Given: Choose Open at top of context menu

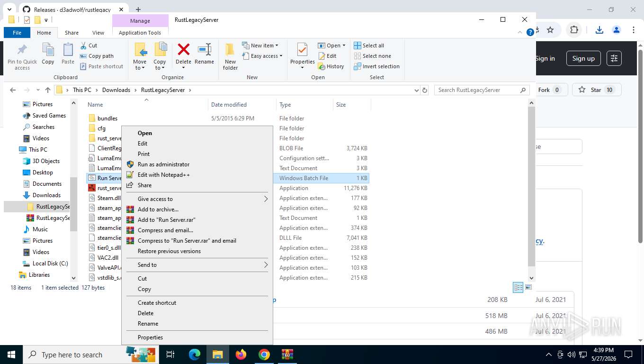Looking at the screenshot, I should click(197, 133).
